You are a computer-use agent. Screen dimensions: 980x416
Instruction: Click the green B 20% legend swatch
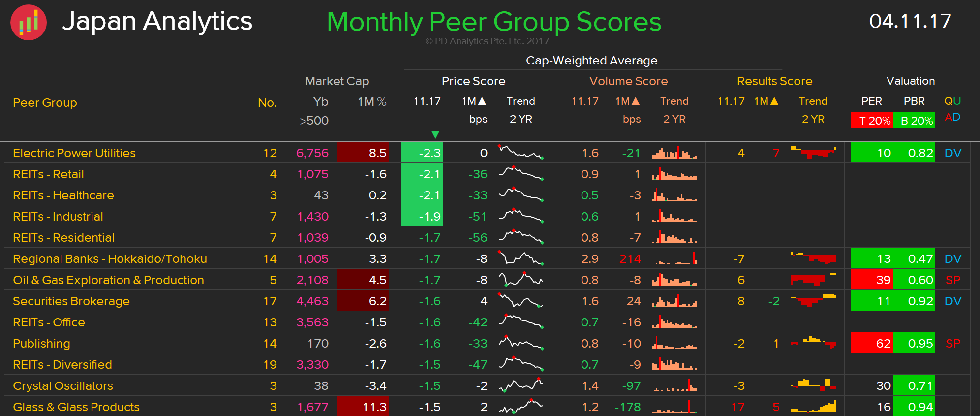click(914, 121)
